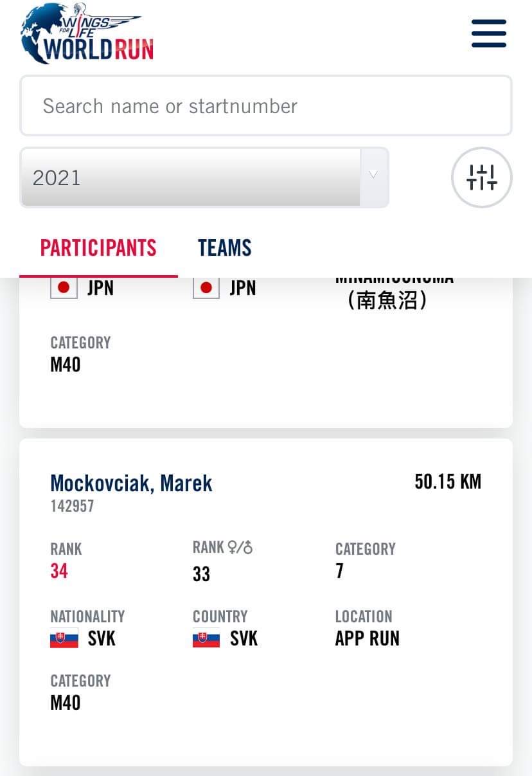Click the 50.15 KM distance result
Viewport: 532px width, 776px height.
[x=447, y=482]
